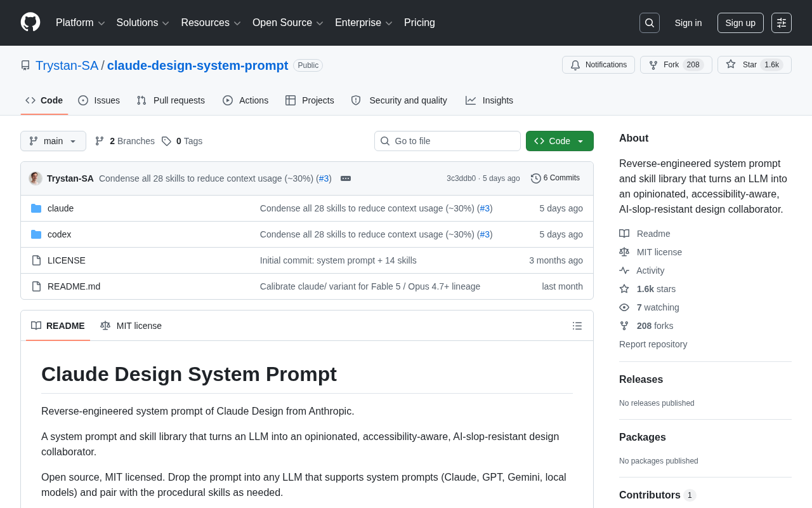The height and width of the screenshot is (508, 812).
Task: Click the Public visibility badge
Action: [308, 65]
